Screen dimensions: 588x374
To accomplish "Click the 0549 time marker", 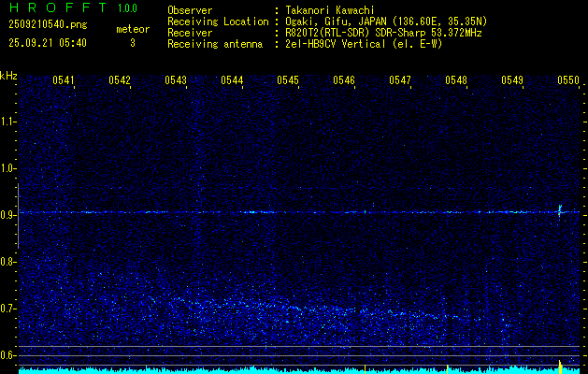I will [512, 80].
